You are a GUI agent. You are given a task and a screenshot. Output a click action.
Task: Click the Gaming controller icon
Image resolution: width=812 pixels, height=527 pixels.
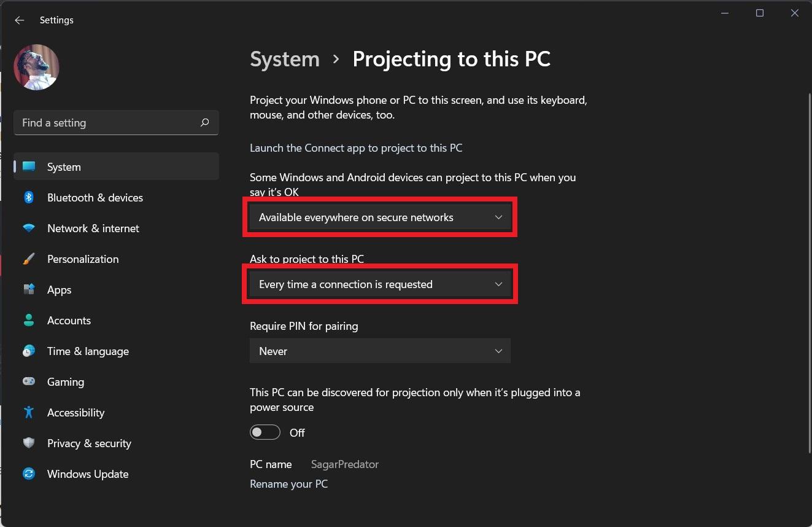[29, 382]
